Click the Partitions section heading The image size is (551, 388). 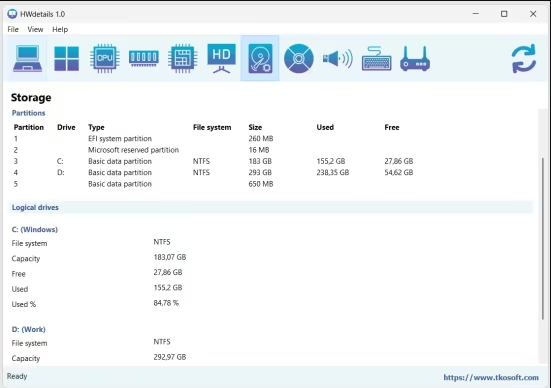[28, 113]
